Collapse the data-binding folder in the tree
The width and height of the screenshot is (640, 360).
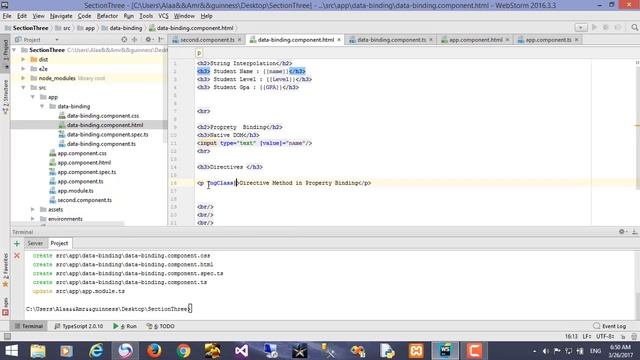(42, 106)
